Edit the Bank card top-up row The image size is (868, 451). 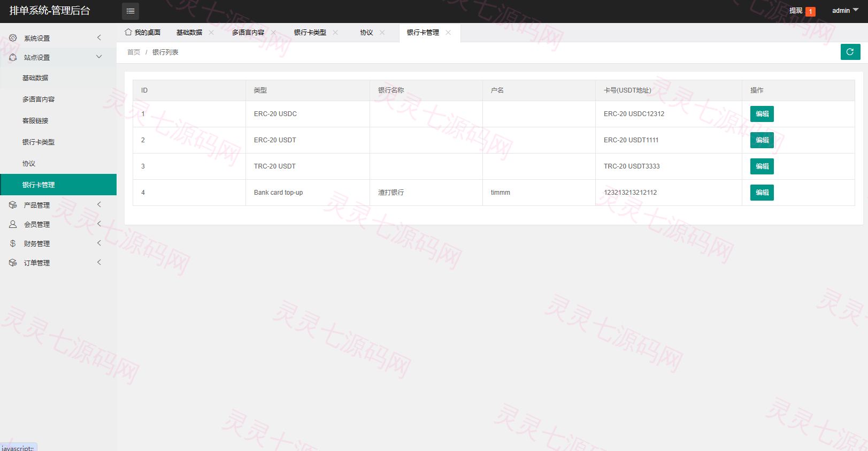pos(762,193)
